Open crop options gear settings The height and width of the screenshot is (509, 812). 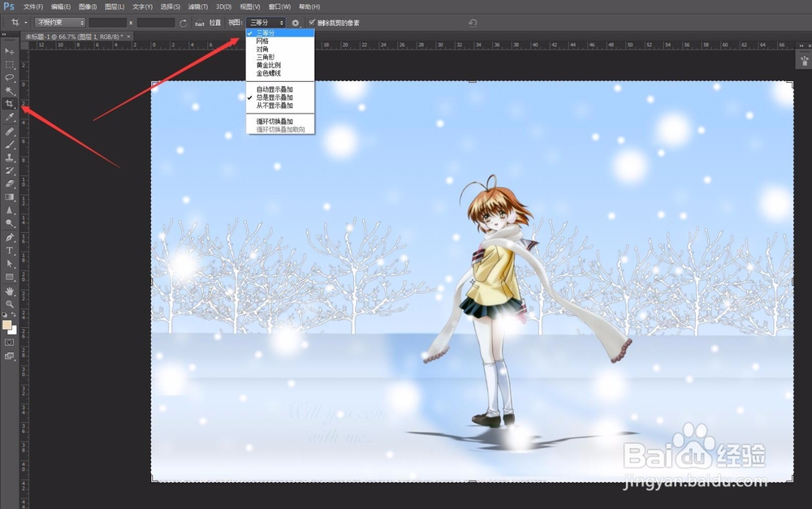[x=296, y=23]
